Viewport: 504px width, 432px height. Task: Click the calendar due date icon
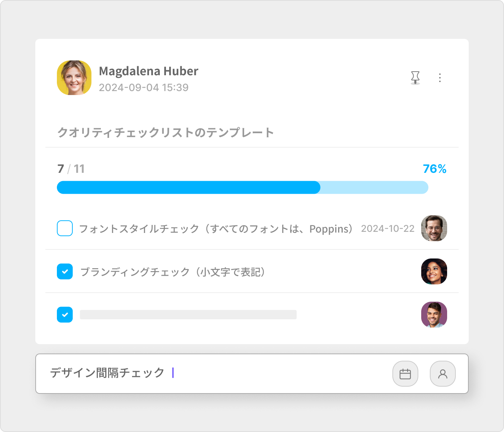click(405, 374)
